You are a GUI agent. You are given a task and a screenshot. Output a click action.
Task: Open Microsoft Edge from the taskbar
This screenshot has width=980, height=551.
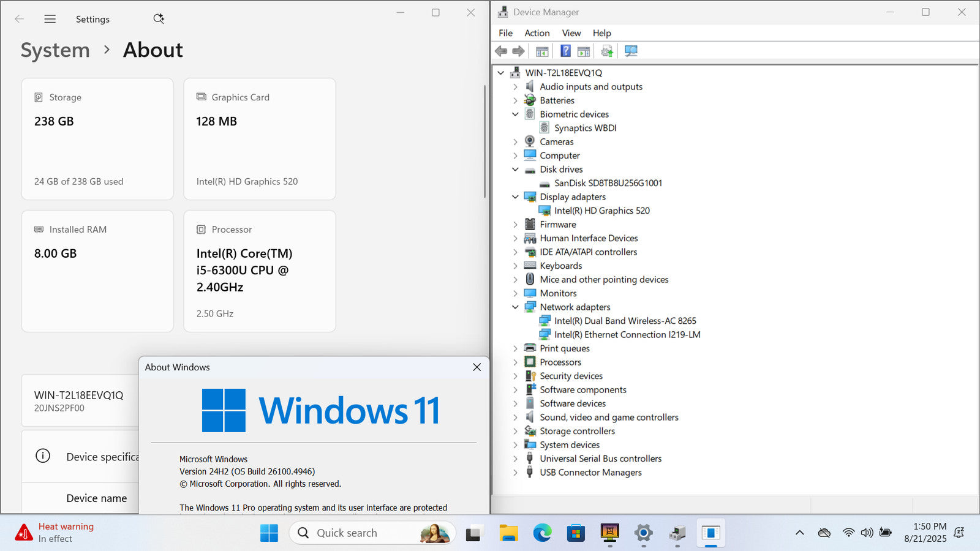pos(542,533)
